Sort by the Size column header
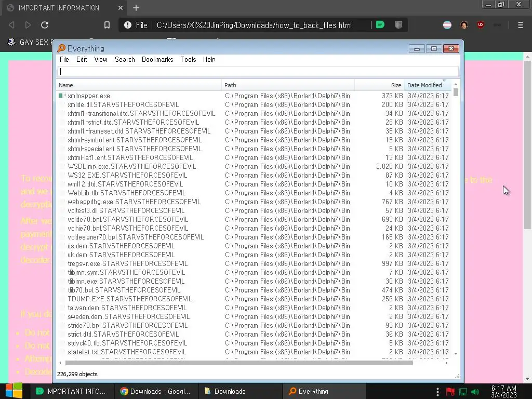The image size is (532, 399). [380, 85]
